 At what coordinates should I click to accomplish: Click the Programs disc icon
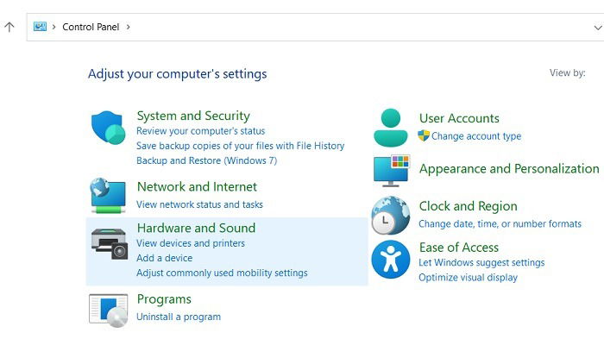(x=108, y=311)
